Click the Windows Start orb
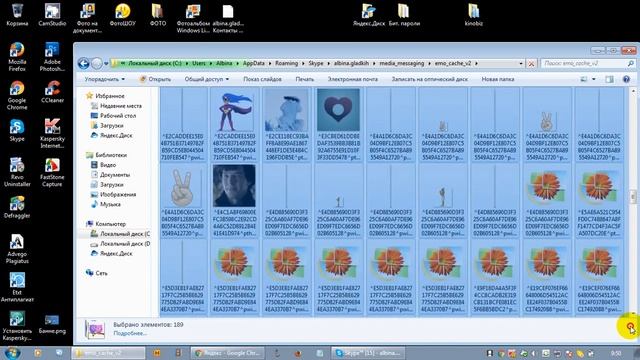The image size is (640, 360). point(12,352)
